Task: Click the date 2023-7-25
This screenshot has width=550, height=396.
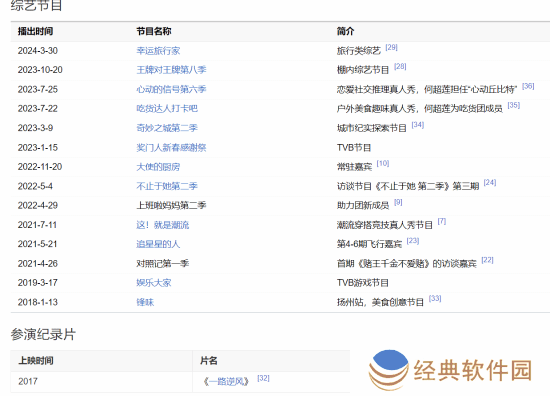Action: tap(38, 89)
